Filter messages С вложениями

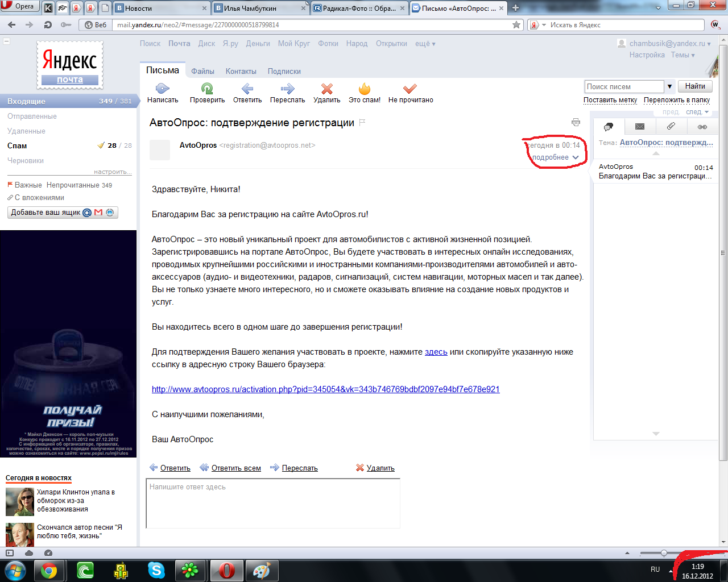coord(39,198)
